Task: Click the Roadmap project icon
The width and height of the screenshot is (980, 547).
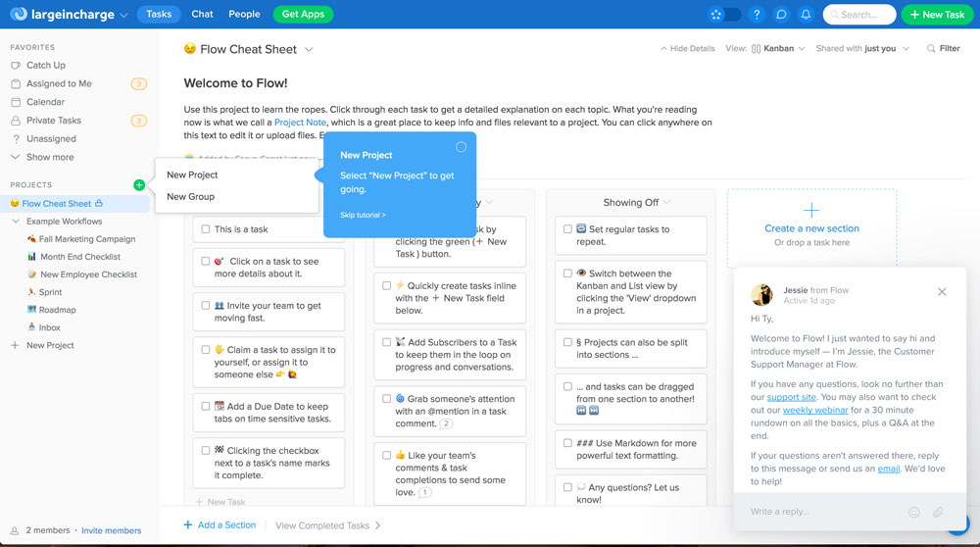Action: [31, 309]
